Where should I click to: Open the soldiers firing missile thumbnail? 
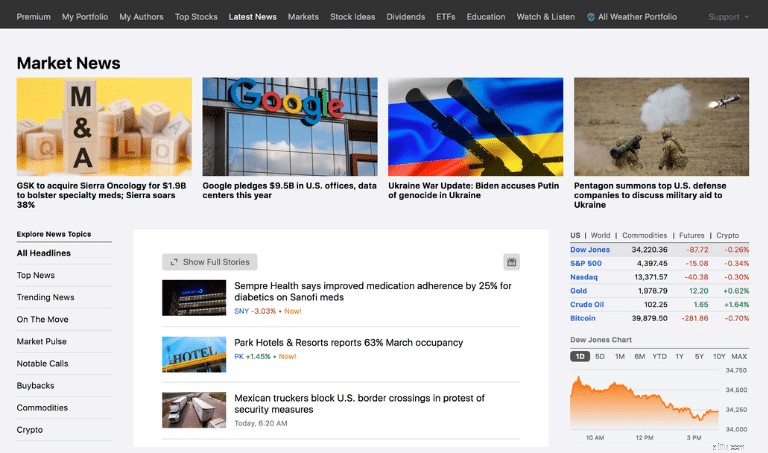pyautogui.click(x=661, y=126)
